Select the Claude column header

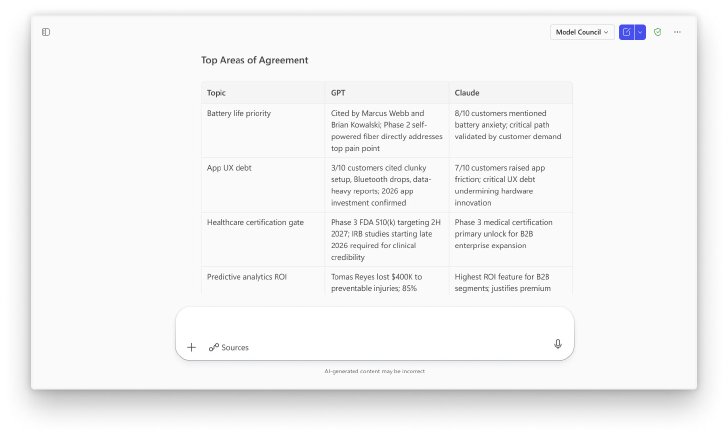click(x=467, y=93)
